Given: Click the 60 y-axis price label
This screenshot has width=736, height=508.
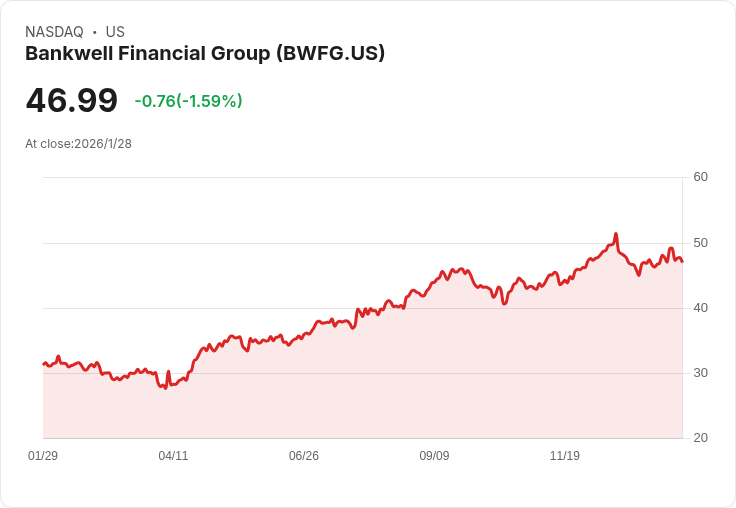Looking at the screenshot, I should (x=701, y=177).
